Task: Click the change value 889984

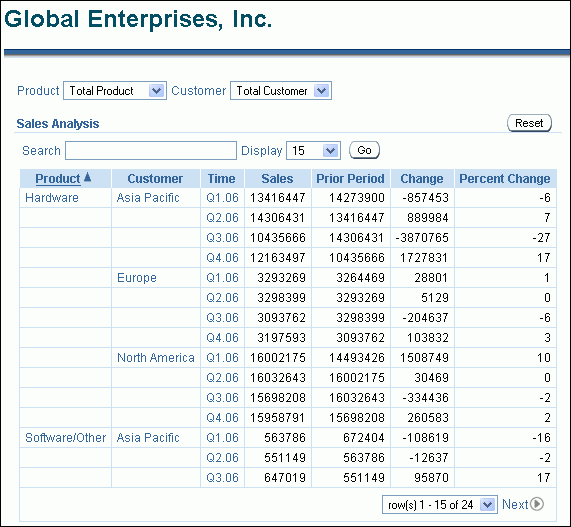Action: coord(428,218)
